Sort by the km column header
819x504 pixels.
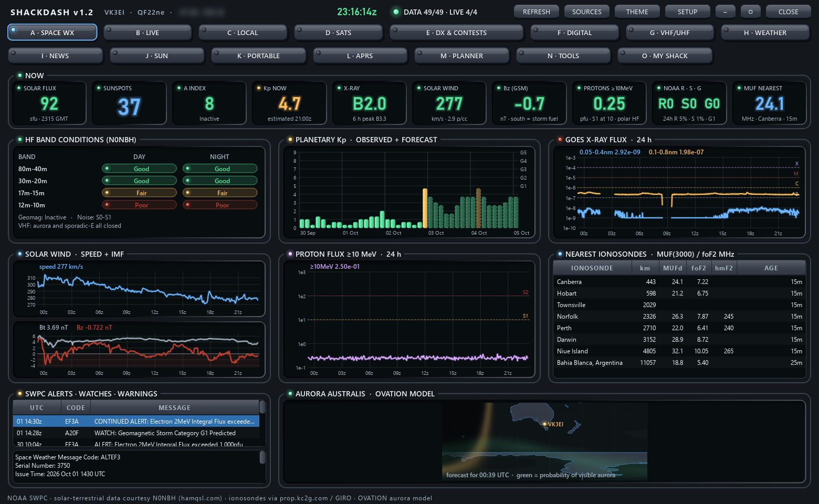(x=645, y=268)
